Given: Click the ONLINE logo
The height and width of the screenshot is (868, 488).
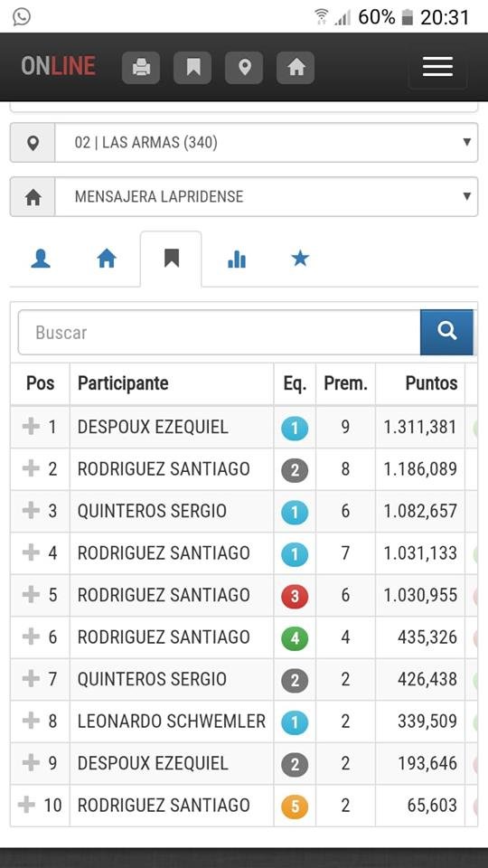Looking at the screenshot, I should coord(58,66).
